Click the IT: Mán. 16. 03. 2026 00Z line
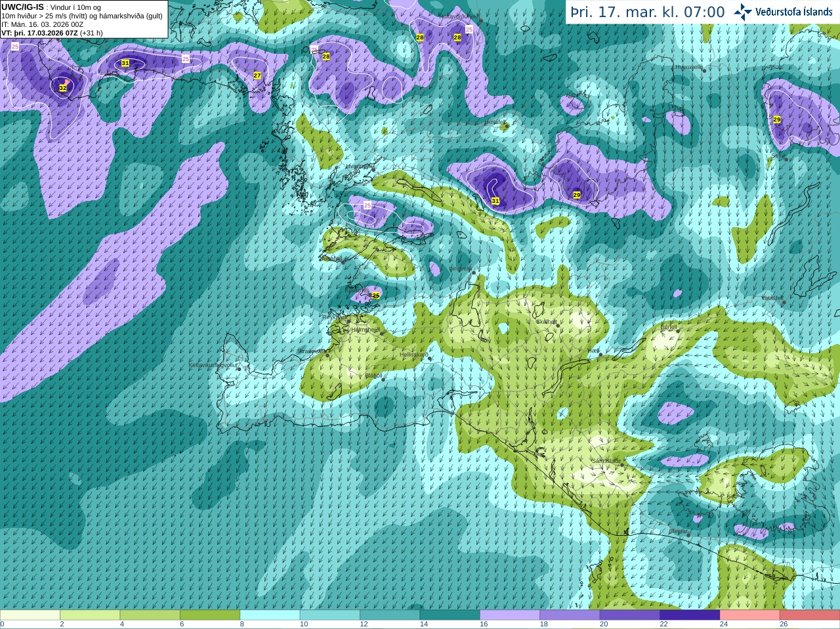Screen dimensions: 840x629 pos(42,24)
